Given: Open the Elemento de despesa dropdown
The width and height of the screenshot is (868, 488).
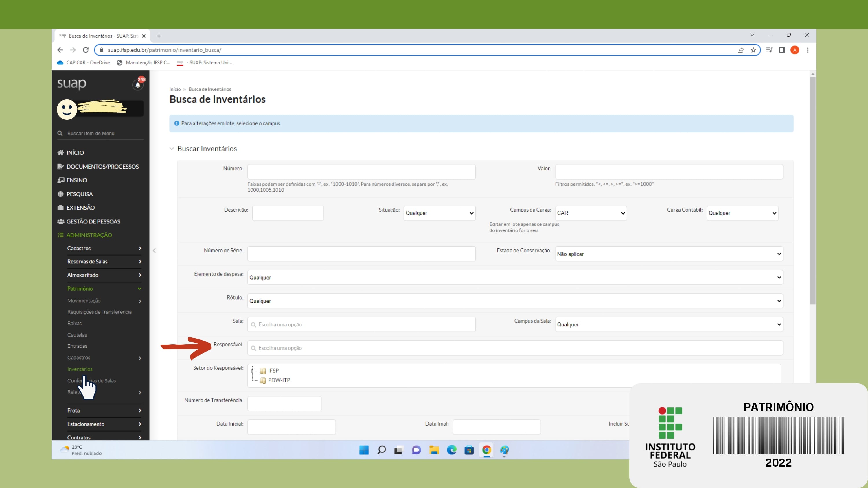Looking at the screenshot, I should pos(515,278).
